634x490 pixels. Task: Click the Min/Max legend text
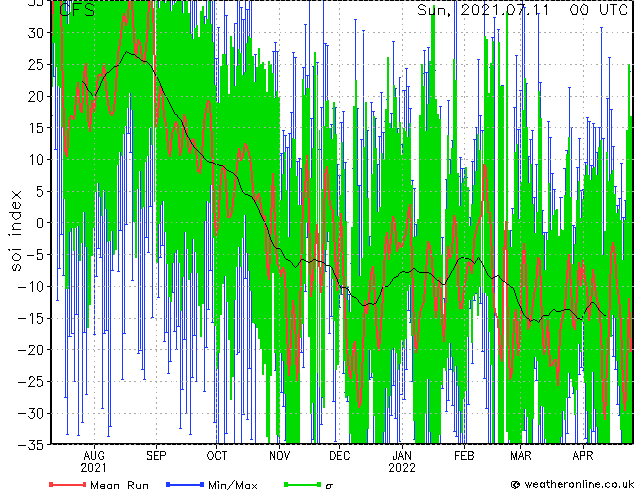click(233, 485)
